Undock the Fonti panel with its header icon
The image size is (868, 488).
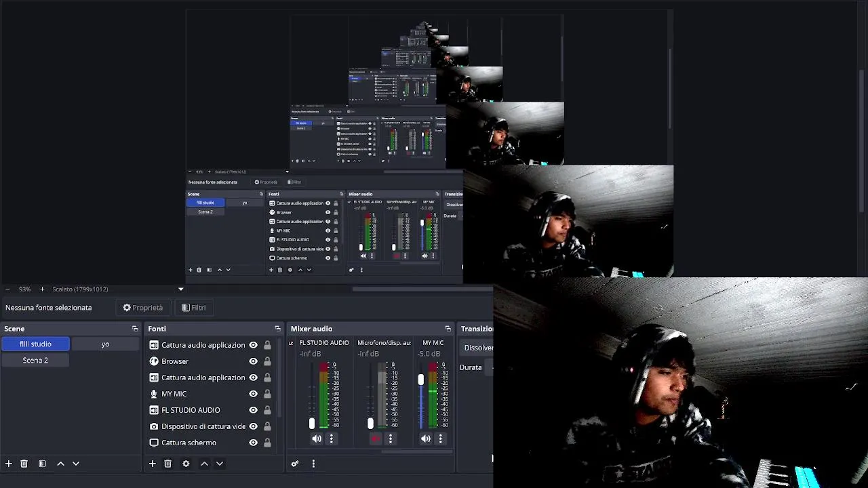(x=277, y=329)
